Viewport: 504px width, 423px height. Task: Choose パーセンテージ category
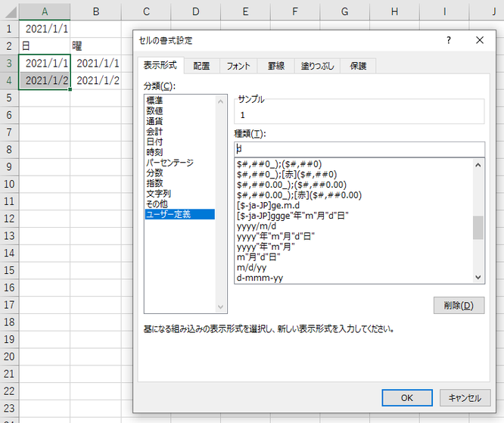click(170, 163)
